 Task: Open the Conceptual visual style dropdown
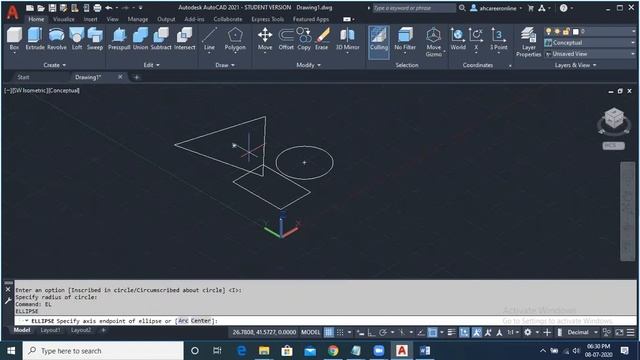pyautogui.click(x=590, y=42)
